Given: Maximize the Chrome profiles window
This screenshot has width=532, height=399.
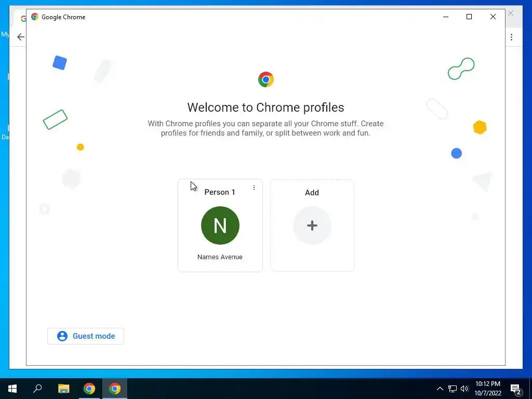Looking at the screenshot, I should point(469,17).
